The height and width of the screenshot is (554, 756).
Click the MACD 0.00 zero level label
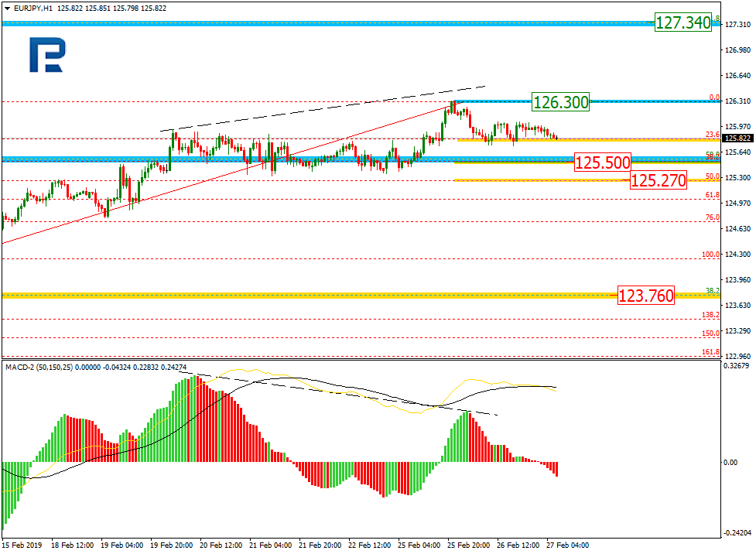(731, 463)
